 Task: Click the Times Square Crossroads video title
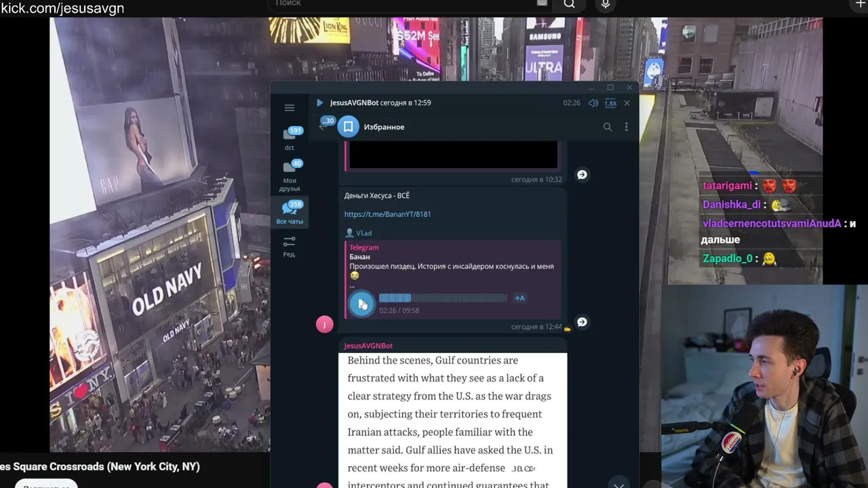pos(100,467)
